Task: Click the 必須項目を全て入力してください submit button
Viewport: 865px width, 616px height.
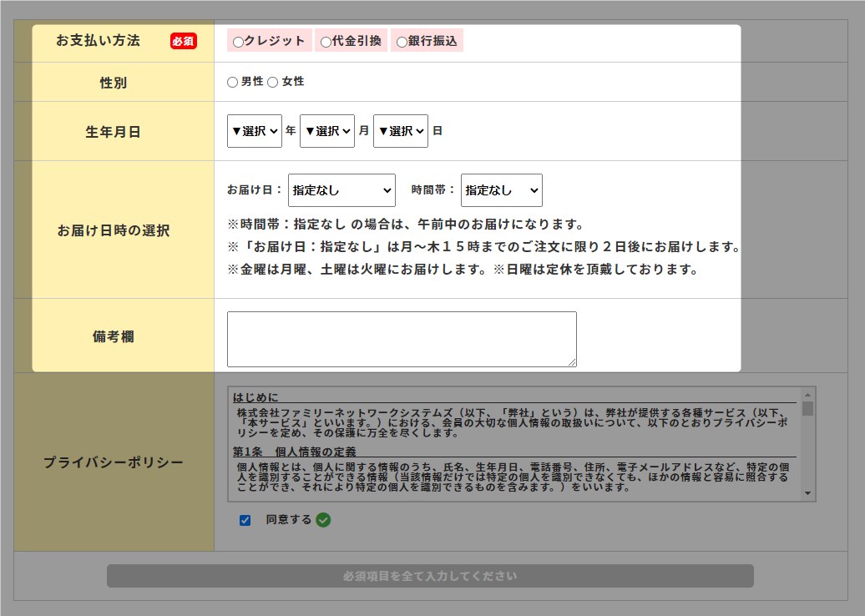Action: [x=430, y=576]
